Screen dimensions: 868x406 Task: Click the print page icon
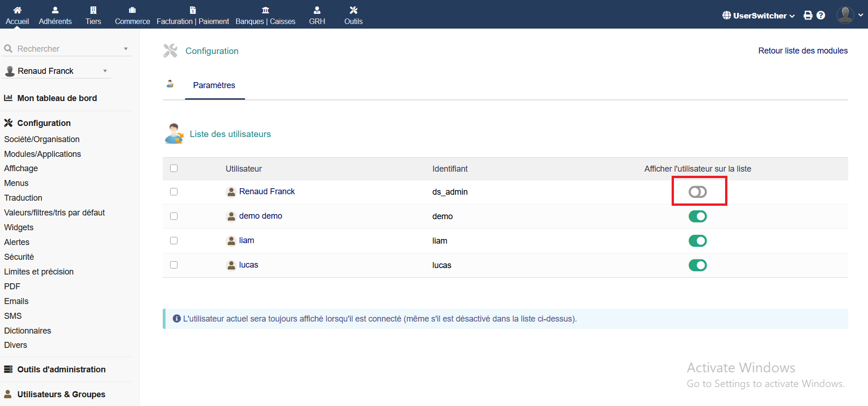click(808, 15)
